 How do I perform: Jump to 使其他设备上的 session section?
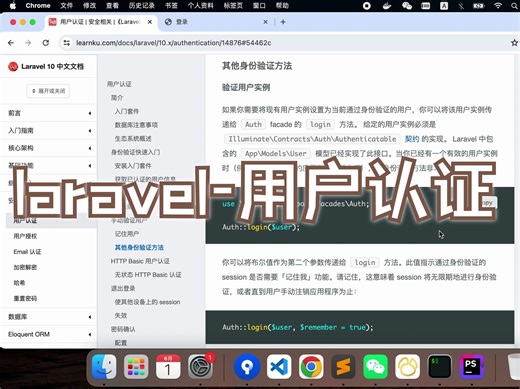pos(147,302)
